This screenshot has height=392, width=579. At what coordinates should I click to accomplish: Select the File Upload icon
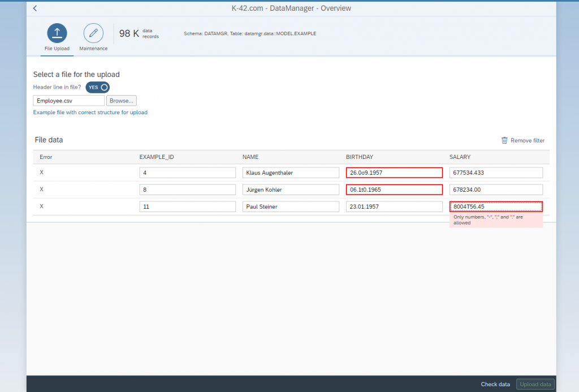57,33
